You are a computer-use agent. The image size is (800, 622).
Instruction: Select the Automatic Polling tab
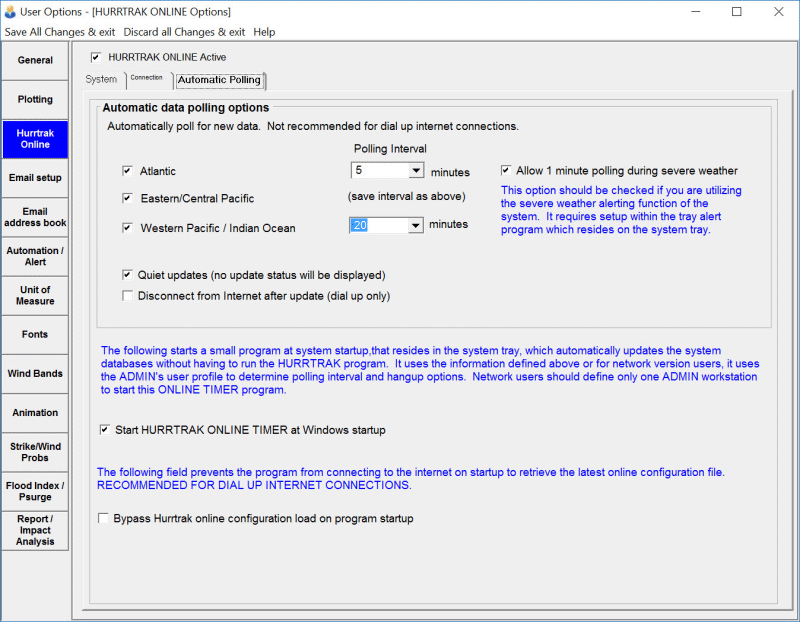click(219, 80)
